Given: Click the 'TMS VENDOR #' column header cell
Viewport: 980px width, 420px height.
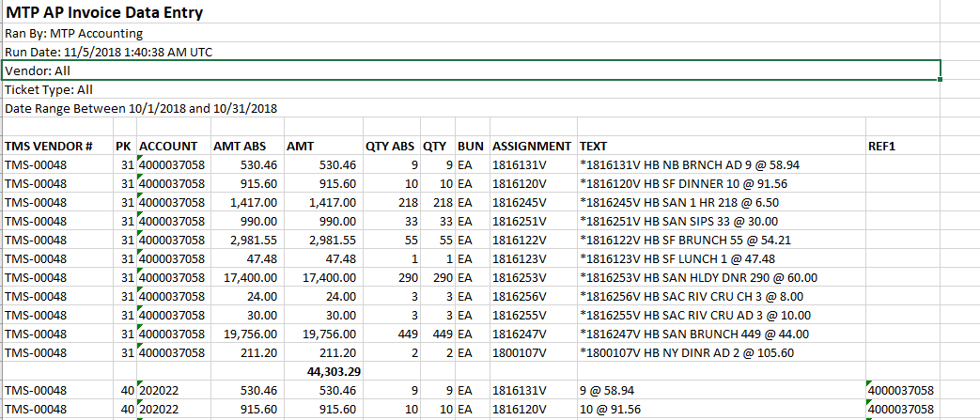Looking at the screenshot, I should pyautogui.click(x=49, y=146).
